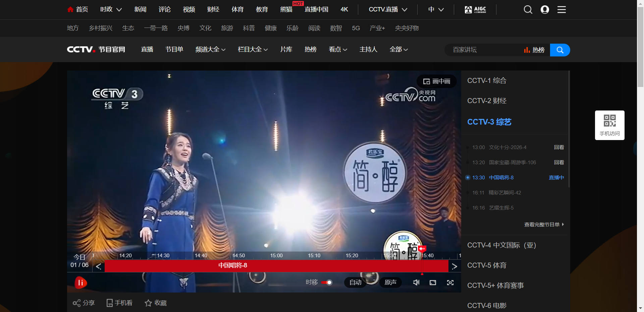Toggle the 原声 audio option
Screen dimensions: 644x312
click(x=390, y=282)
